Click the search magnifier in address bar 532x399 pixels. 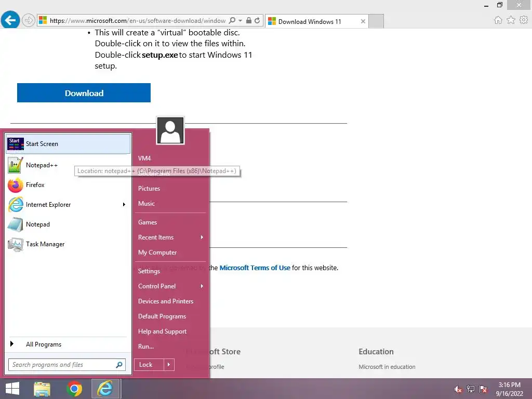[x=232, y=21]
